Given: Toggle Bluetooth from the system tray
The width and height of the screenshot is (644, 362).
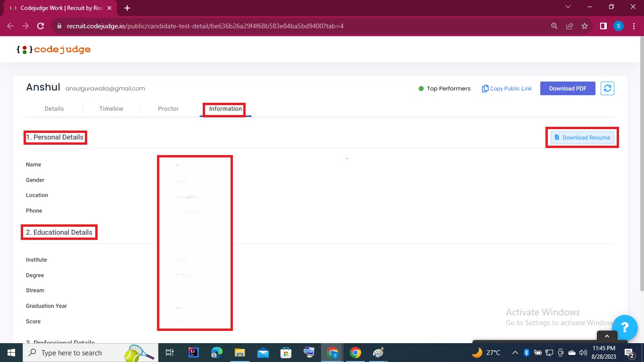Looking at the screenshot, I should (x=526, y=353).
